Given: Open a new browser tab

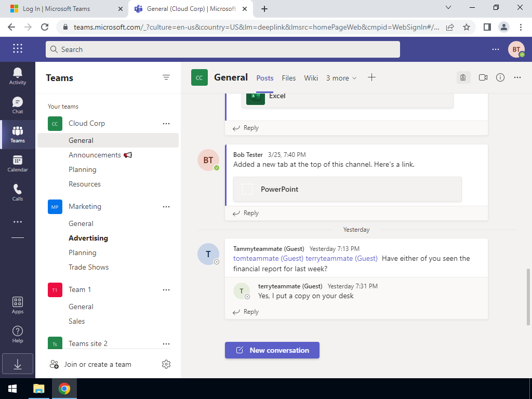Looking at the screenshot, I should point(264,9).
